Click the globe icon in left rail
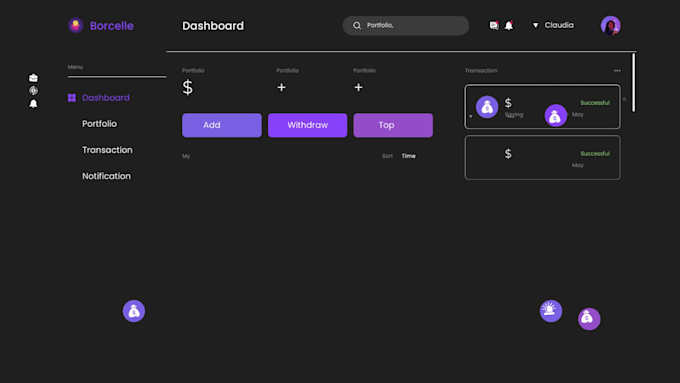This screenshot has height=383, width=680. (33, 90)
